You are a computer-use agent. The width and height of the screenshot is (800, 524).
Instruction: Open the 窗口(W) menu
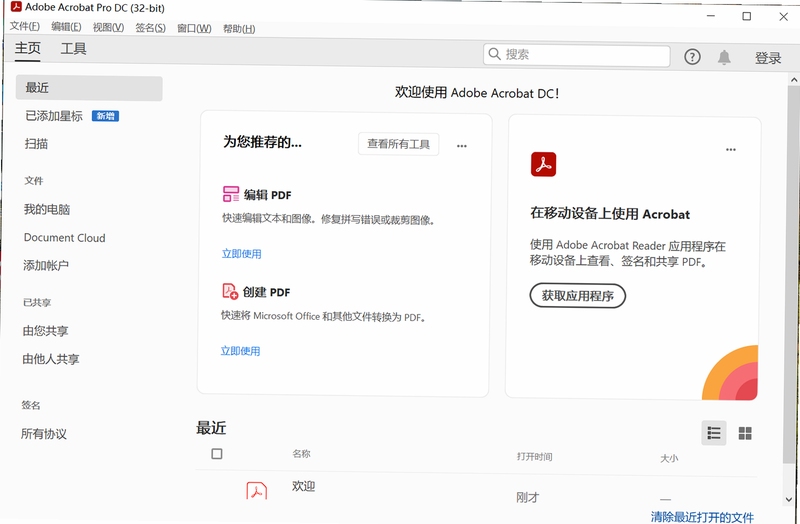[194, 28]
